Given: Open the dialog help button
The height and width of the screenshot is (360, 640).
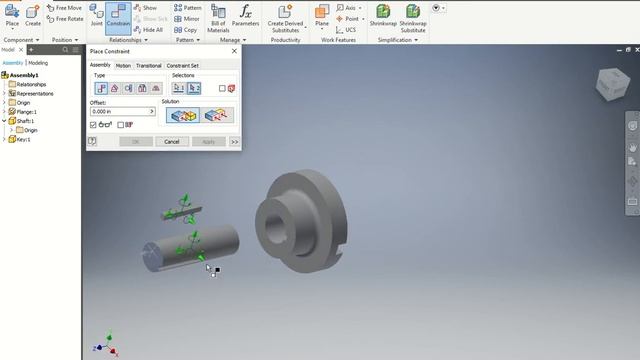Looking at the screenshot, I should pyautogui.click(x=92, y=141).
